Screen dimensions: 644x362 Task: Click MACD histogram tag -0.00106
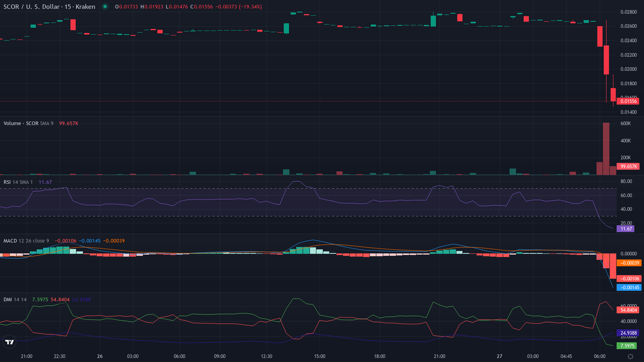628,278
